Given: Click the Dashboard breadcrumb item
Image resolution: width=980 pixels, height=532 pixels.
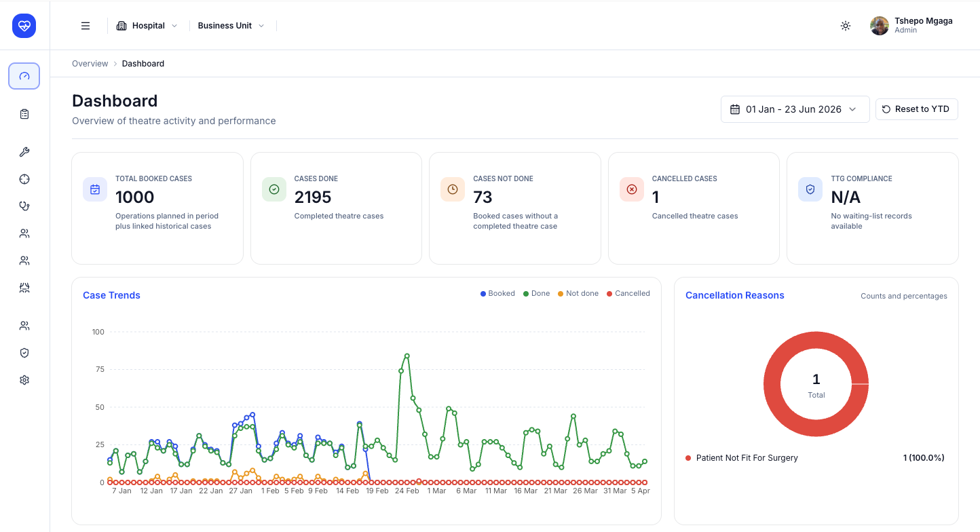Looking at the screenshot, I should 143,64.
